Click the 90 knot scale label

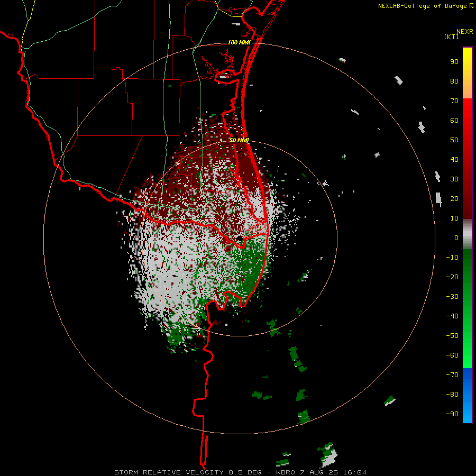[454, 62]
